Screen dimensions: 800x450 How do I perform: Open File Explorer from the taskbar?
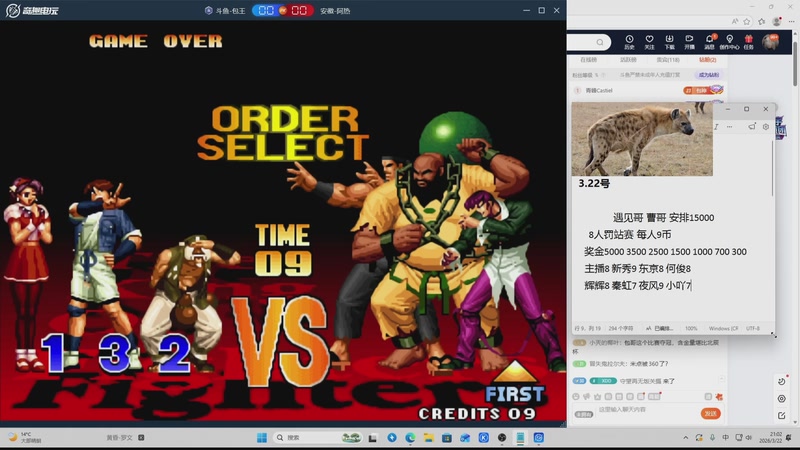428,438
